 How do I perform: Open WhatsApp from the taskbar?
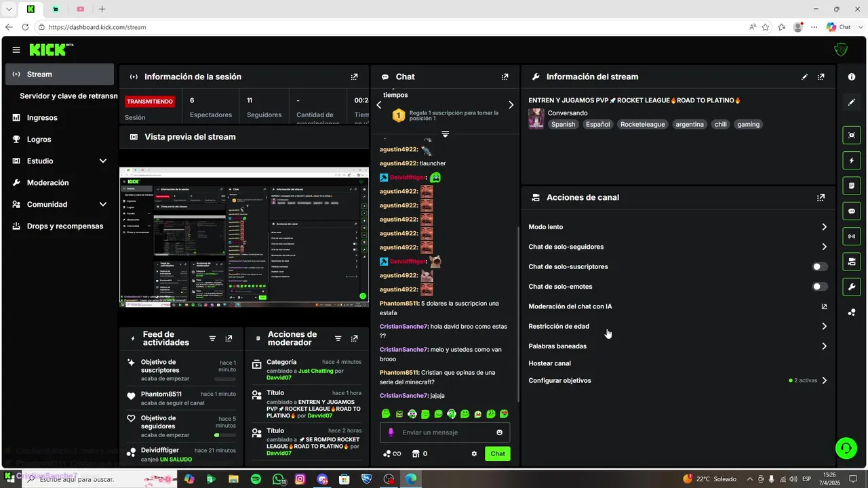(278, 479)
